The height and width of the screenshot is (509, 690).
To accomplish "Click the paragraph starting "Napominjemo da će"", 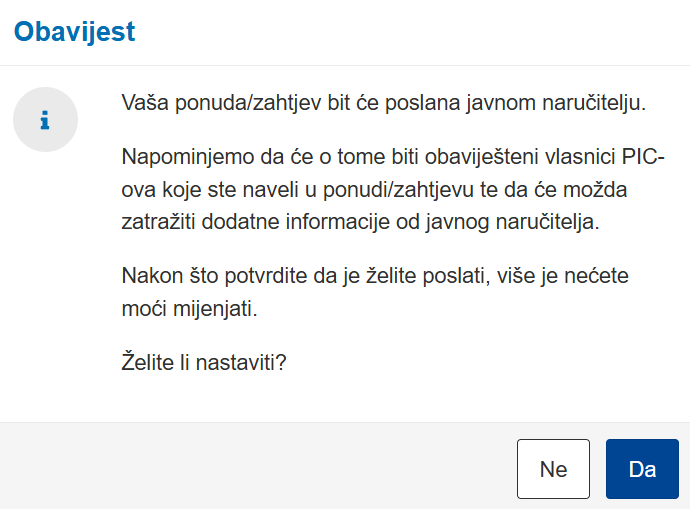I will pyautogui.click(x=393, y=189).
